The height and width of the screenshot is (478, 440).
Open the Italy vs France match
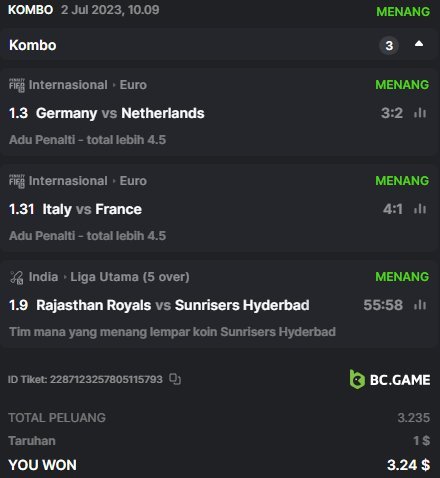coord(92,209)
